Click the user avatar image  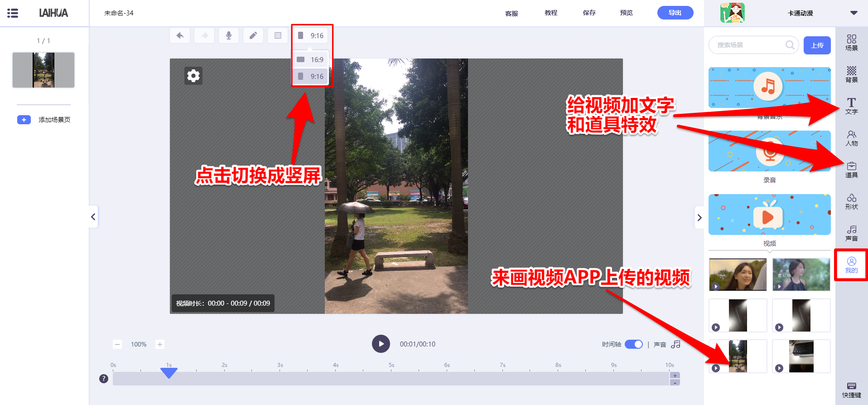pyautogui.click(x=733, y=13)
